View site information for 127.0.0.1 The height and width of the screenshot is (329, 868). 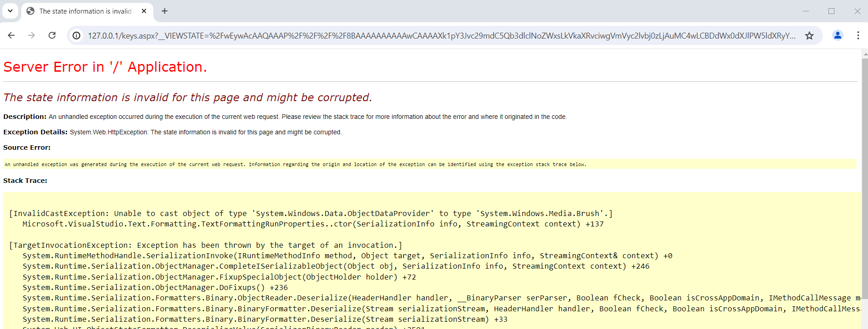pyautogui.click(x=77, y=35)
